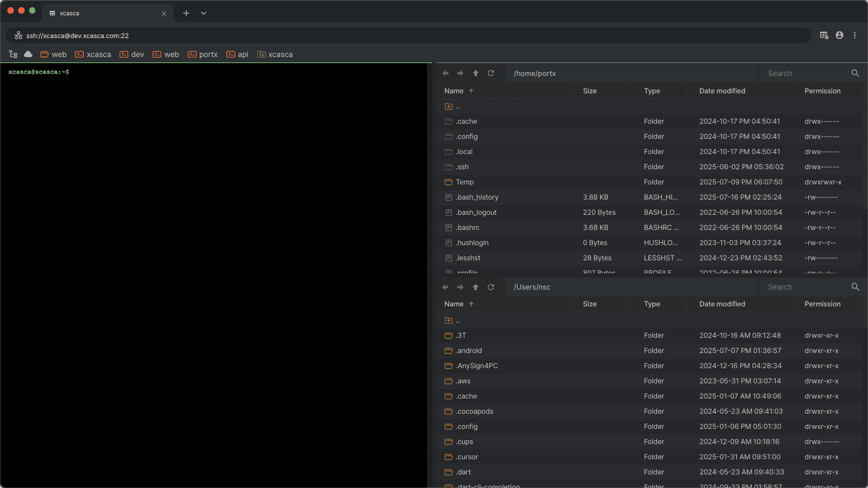Image resolution: width=868 pixels, height=488 pixels.
Task: Sort the bottom panel by Date modified
Action: pyautogui.click(x=722, y=304)
